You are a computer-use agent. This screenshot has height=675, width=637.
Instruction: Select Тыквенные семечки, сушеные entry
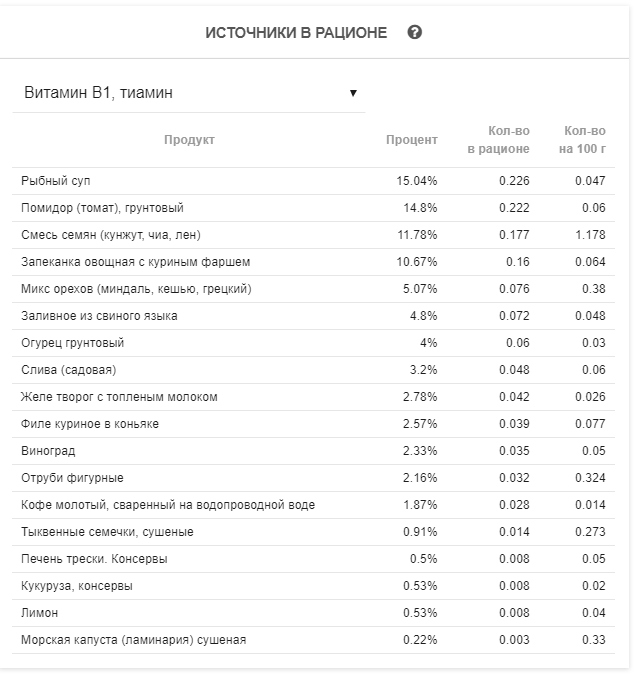107,532
